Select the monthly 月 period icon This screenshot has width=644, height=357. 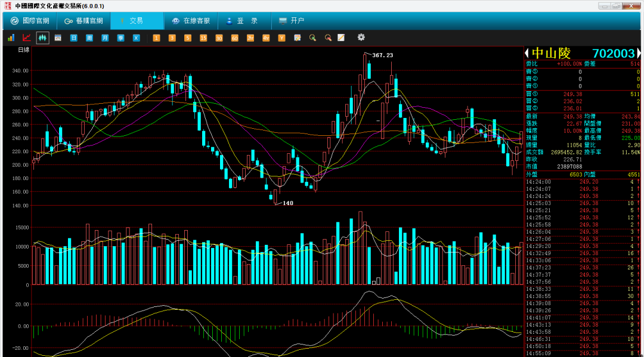click(105, 38)
